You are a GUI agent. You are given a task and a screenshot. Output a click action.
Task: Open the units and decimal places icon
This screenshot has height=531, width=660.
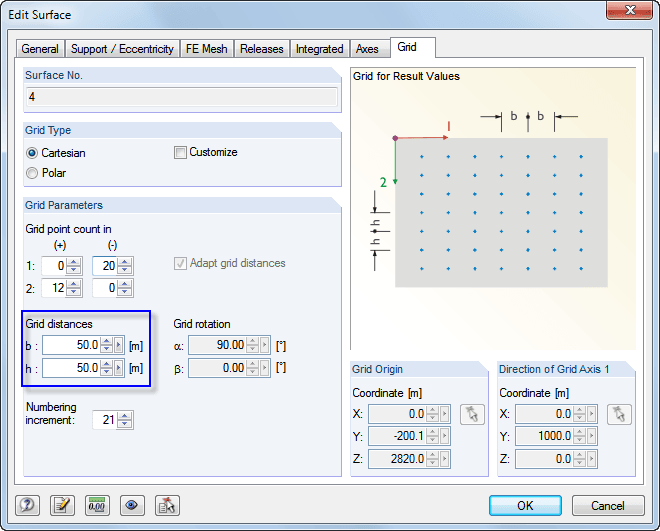click(x=97, y=505)
